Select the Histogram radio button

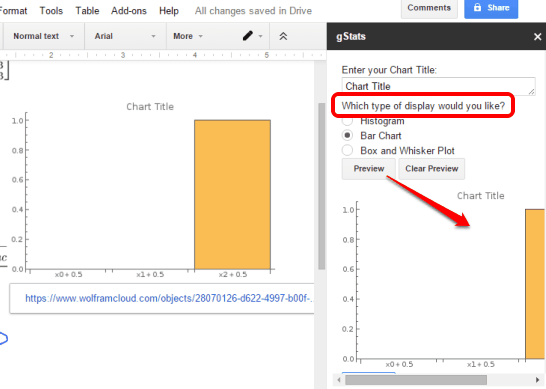point(347,121)
